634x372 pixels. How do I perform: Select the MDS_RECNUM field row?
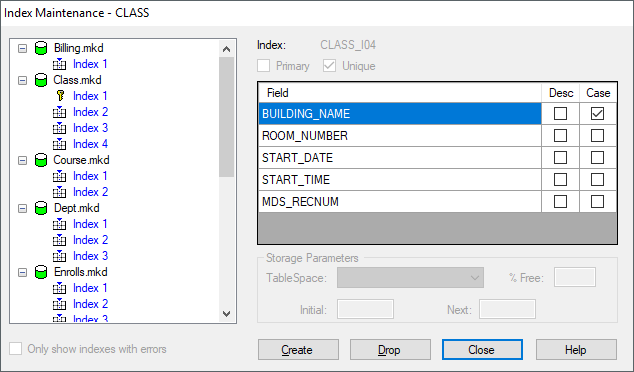[x=399, y=201]
